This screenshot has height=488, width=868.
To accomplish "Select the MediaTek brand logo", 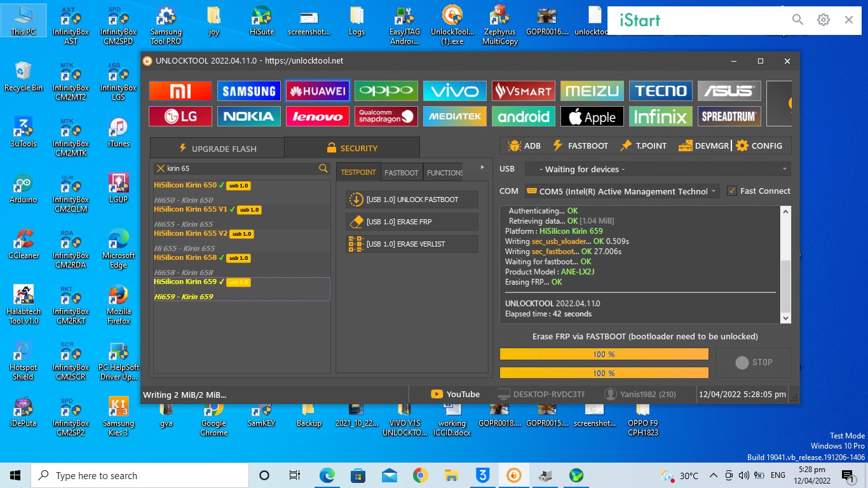I will (455, 116).
